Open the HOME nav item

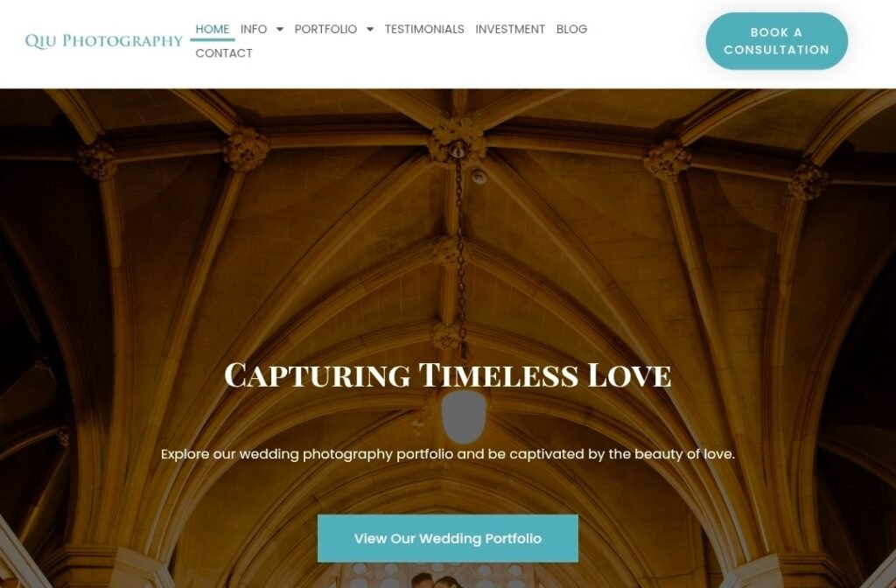[212, 29]
